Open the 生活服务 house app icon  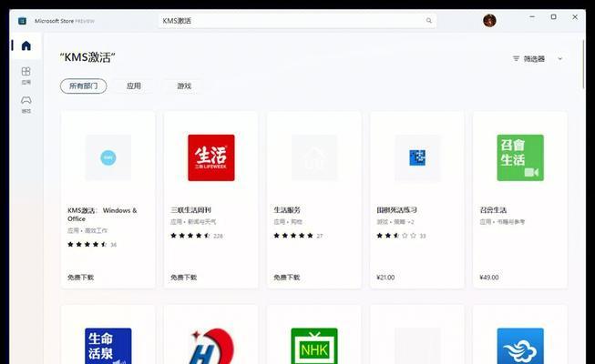pyautogui.click(x=314, y=157)
